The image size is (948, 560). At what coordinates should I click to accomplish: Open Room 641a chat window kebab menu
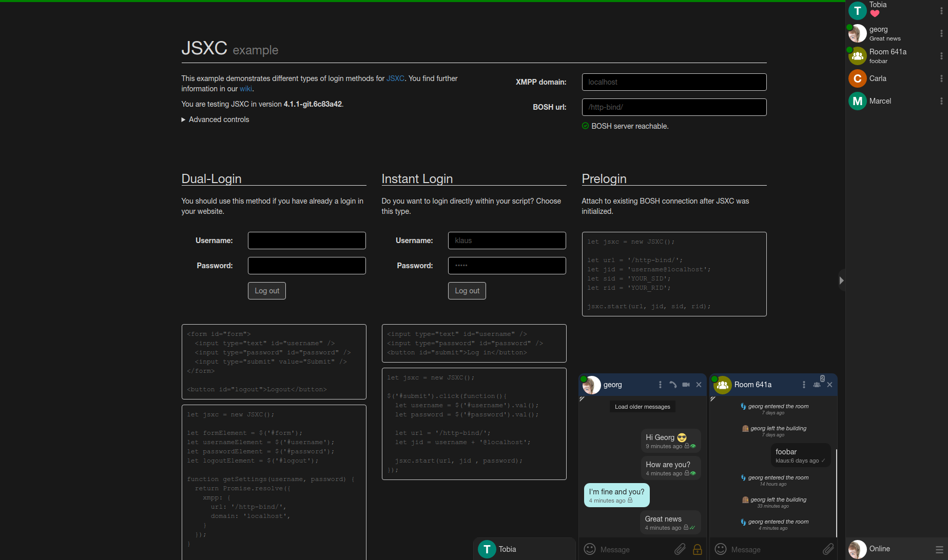(x=804, y=385)
